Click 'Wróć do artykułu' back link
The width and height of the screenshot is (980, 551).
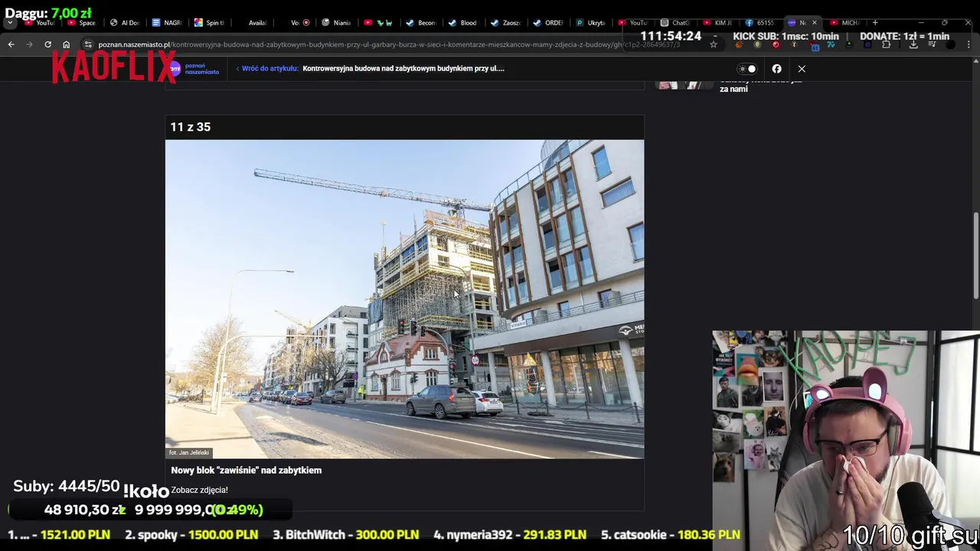(269, 69)
